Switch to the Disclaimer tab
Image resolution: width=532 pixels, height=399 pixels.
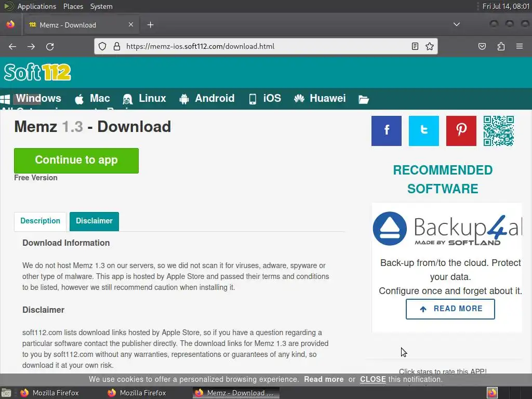(x=95, y=221)
